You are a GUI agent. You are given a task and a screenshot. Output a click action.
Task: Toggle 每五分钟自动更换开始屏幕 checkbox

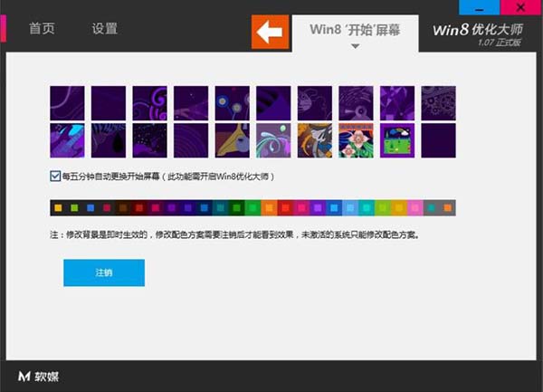[x=55, y=177]
